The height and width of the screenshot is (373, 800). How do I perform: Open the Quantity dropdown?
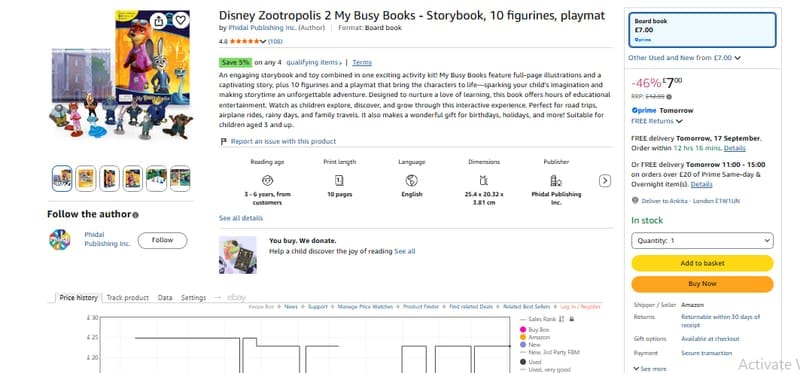[x=702, y=240]
